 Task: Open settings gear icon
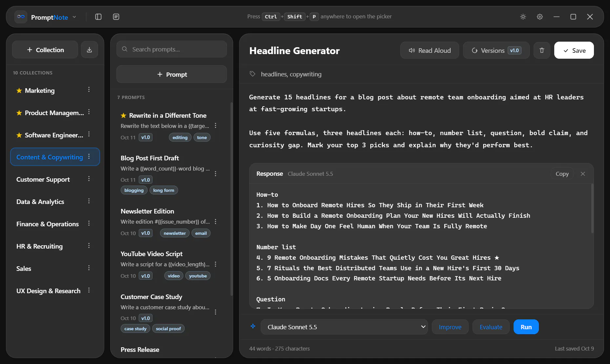click(540, 17)
